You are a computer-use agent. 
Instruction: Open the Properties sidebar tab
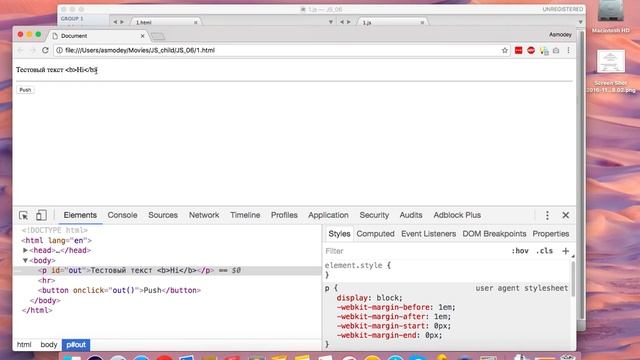[x=551, y=234]
